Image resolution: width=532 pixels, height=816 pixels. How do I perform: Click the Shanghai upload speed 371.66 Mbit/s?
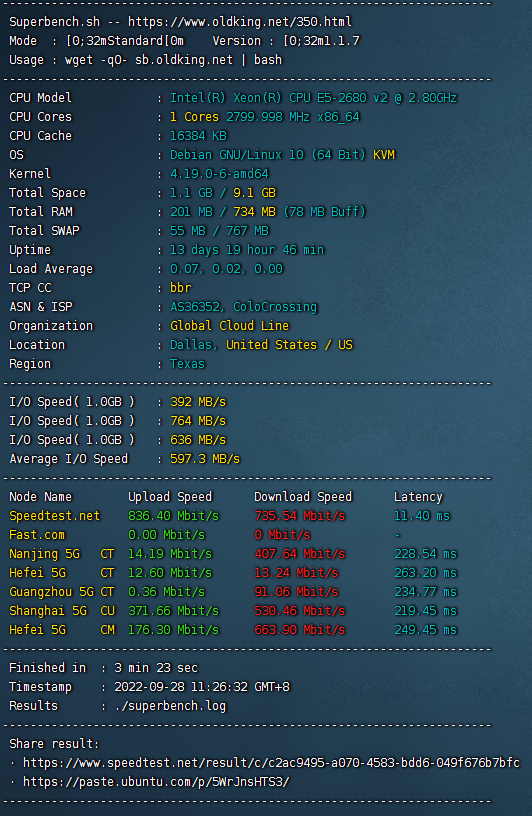[x=173, y=610]
